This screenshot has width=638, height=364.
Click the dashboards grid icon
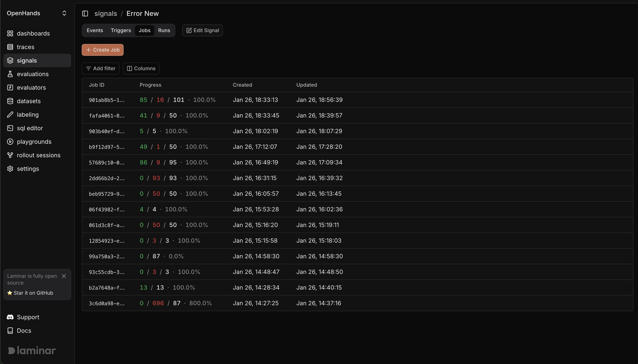point(10,33)
